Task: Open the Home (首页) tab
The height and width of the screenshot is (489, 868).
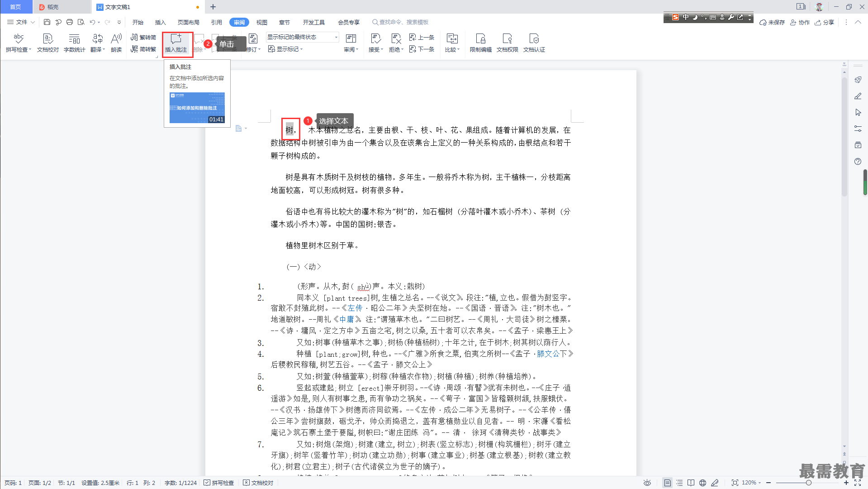Action: point(16,7)
